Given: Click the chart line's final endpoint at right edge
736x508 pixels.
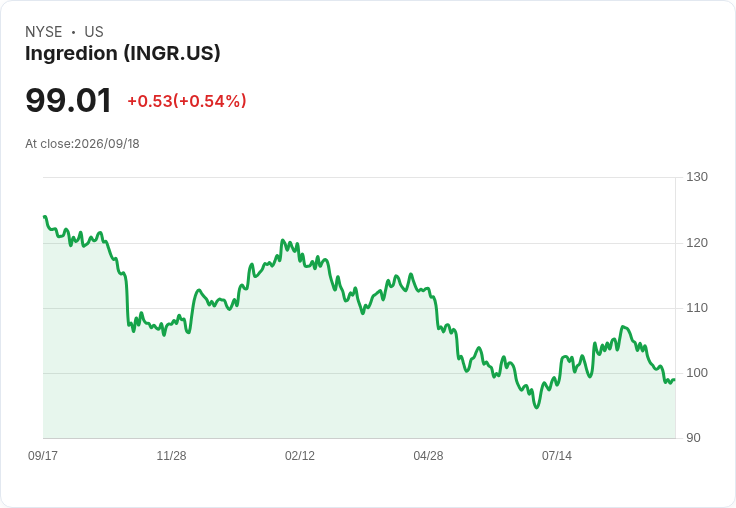Looking at the screenshot, I should (x=674, y=380).
